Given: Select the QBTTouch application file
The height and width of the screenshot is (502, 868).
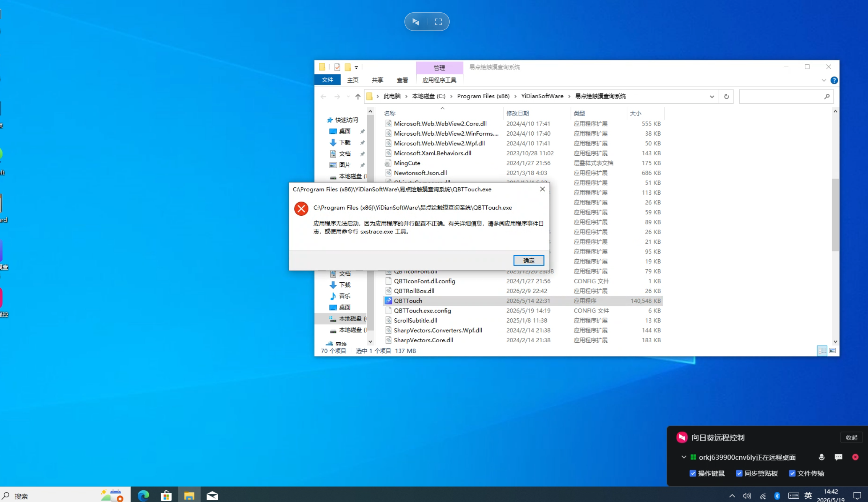Looking at the screenshot, I should [x=523, y=301].
